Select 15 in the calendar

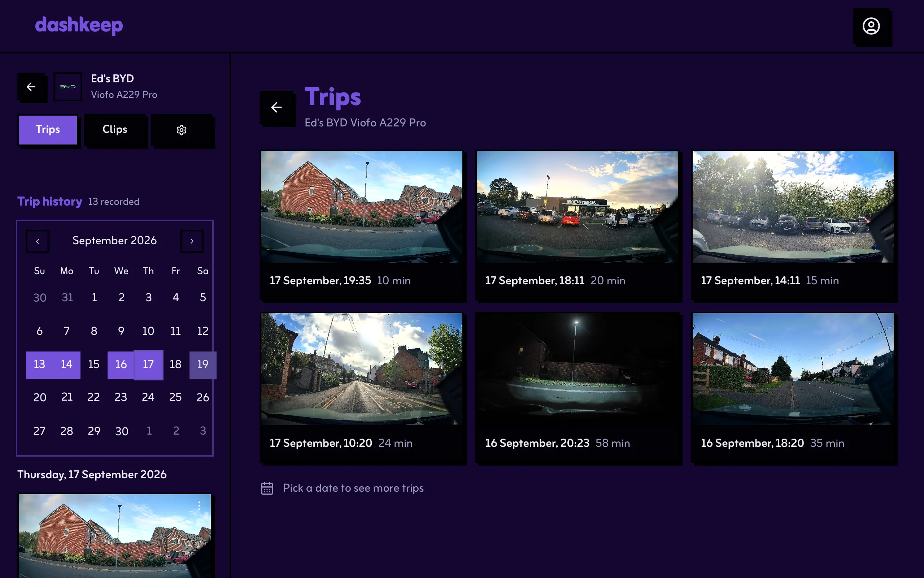pyautogui.click(x=94, y=365)
